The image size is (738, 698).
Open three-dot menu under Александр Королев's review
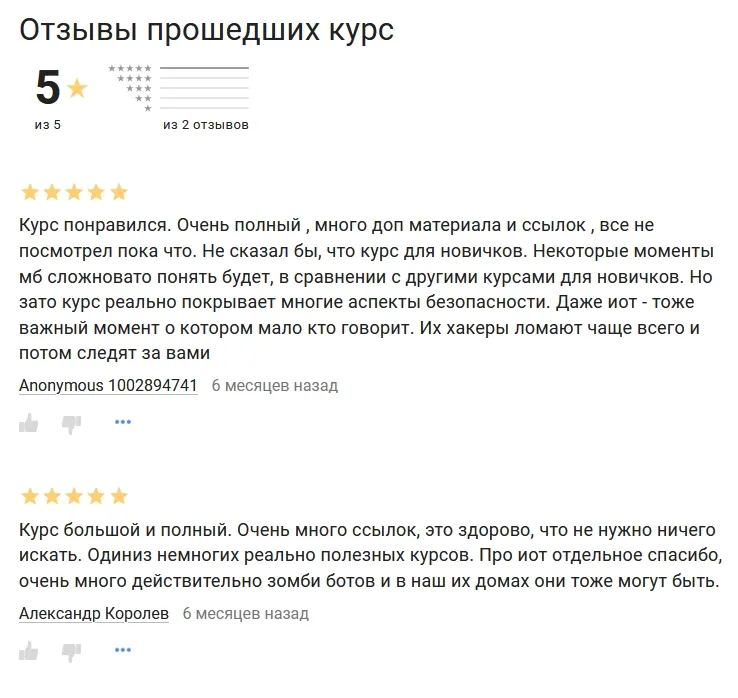[x=123, y=650]
